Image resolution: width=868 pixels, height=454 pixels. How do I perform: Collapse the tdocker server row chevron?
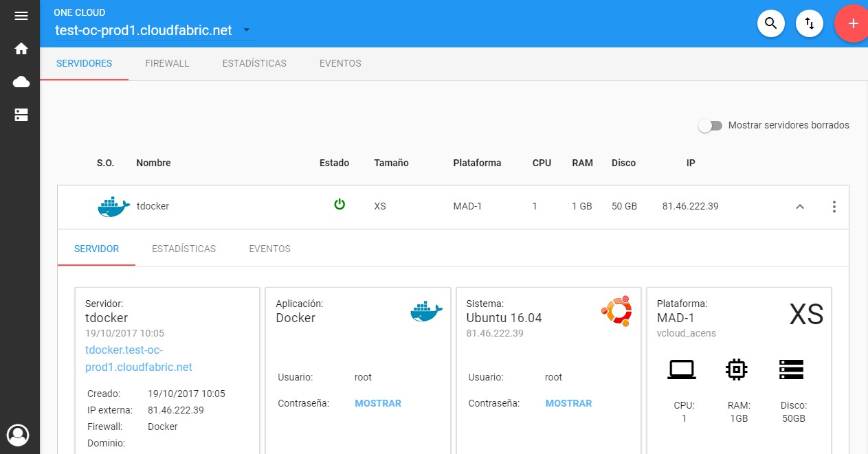tap(799, 206)
